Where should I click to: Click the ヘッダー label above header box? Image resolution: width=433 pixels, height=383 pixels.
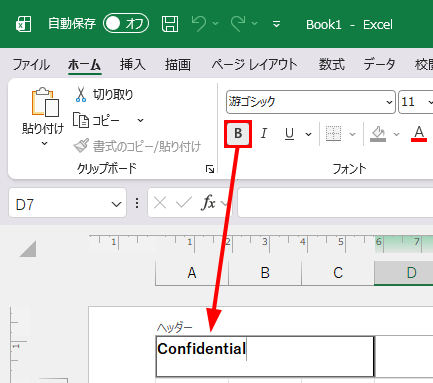[174, 328]
